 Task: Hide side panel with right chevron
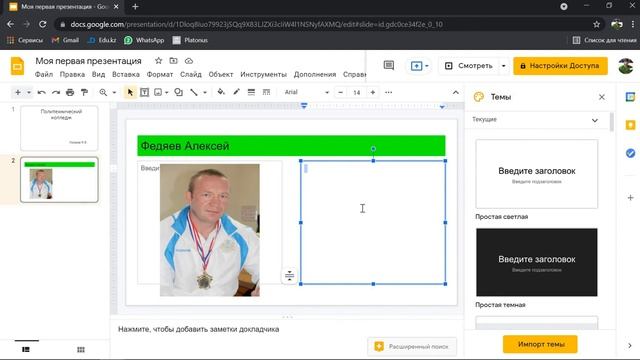coord(629,345)
